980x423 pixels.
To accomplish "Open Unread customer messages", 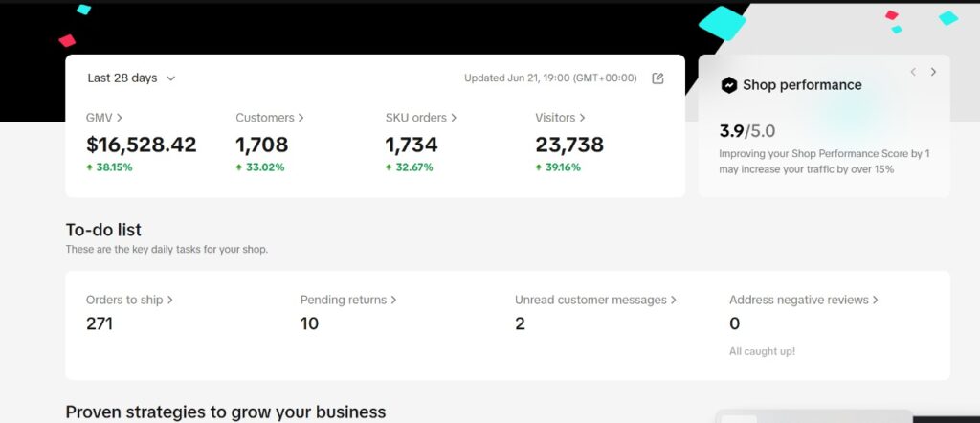I will click(x=595, y=300).
